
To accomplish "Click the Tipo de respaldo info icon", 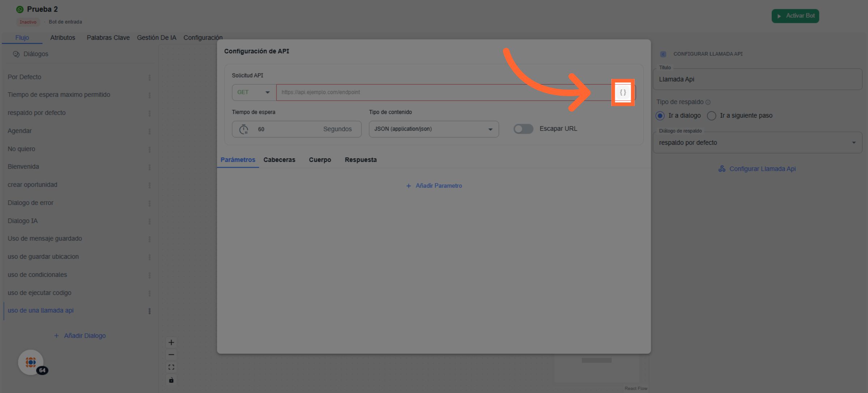I will point(708,102).
